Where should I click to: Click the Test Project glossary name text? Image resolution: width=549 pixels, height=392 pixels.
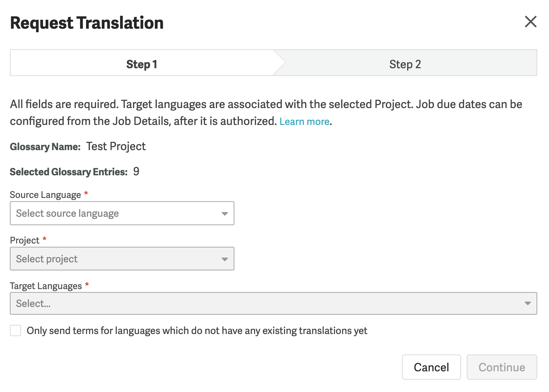pos(116,146)
